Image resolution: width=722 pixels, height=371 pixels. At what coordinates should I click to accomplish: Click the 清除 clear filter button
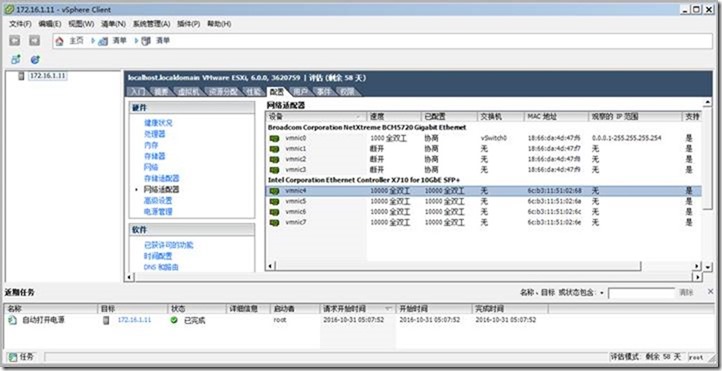(x=686, y=293)
